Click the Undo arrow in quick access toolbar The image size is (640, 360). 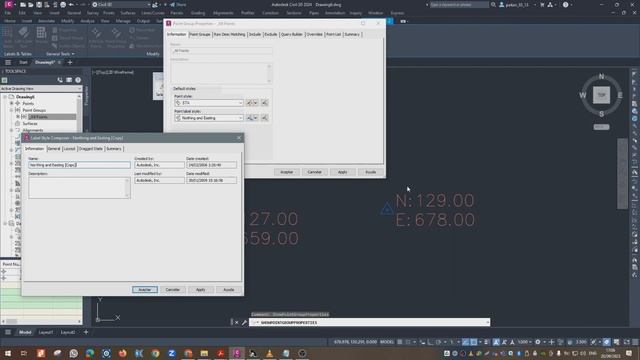pos(72,5)
